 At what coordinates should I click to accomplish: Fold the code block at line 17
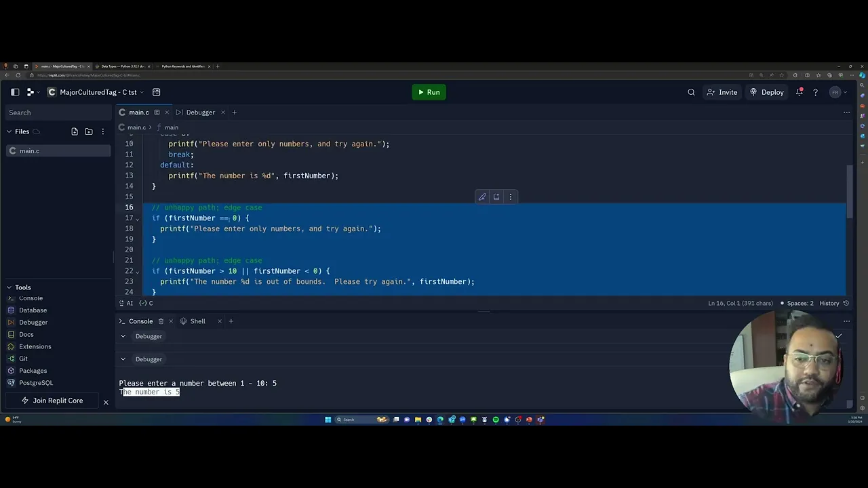click(138, 218)
